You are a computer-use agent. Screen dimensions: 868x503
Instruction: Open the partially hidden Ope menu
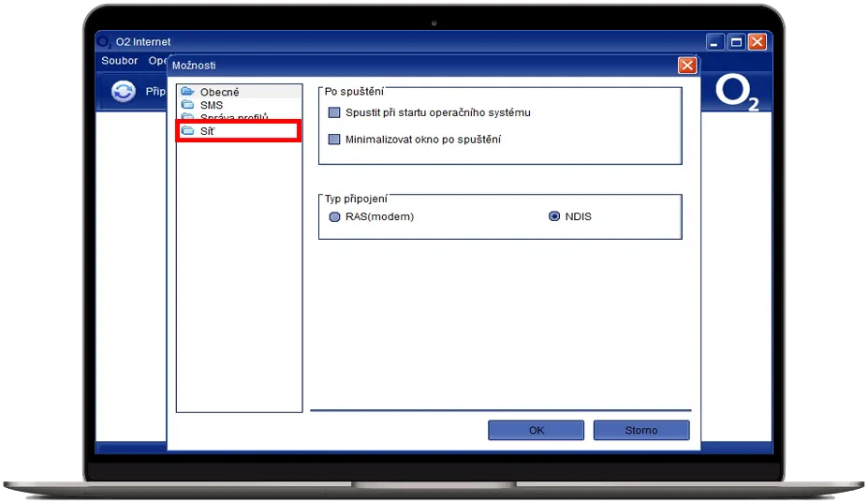pyautogui.click(x=156, y=61)
